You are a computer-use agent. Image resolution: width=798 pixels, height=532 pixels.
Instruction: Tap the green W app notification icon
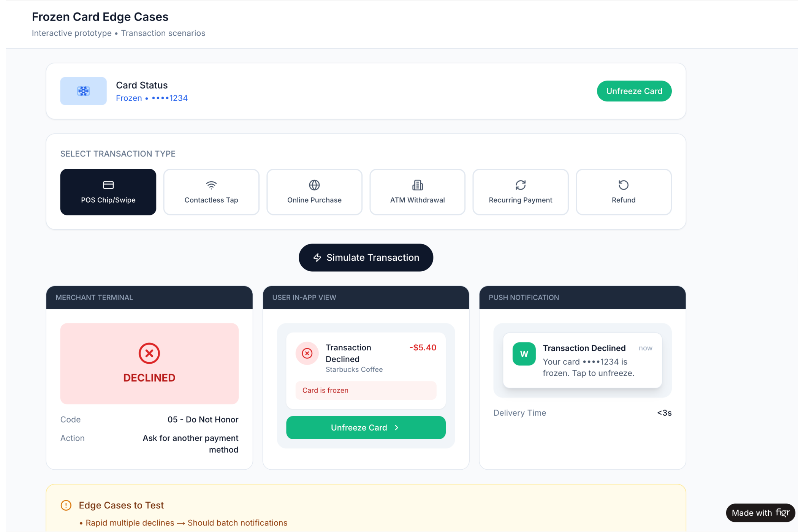(x=524, y=354)
